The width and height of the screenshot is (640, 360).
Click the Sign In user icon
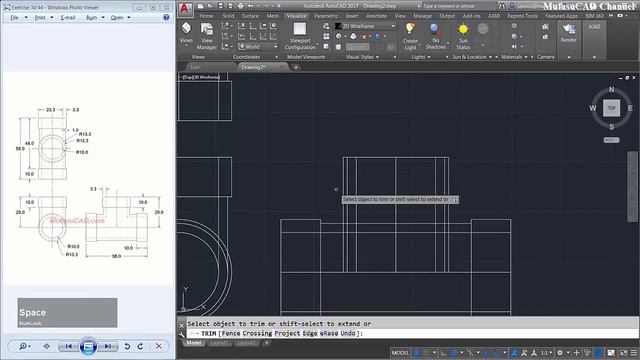pos(512,6)
